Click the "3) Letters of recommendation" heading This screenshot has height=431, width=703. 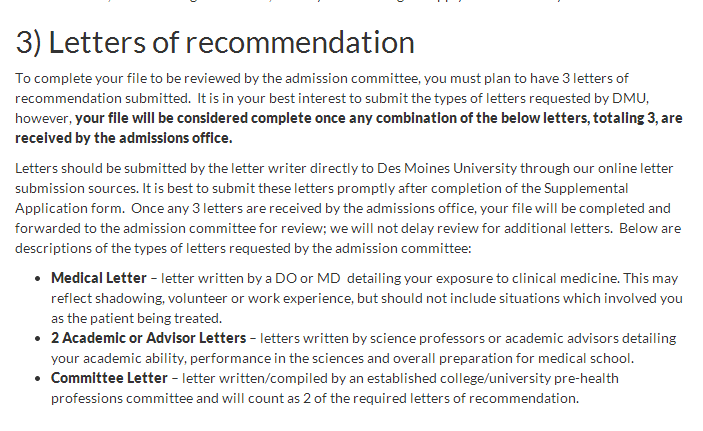click(x=215, y=43)
